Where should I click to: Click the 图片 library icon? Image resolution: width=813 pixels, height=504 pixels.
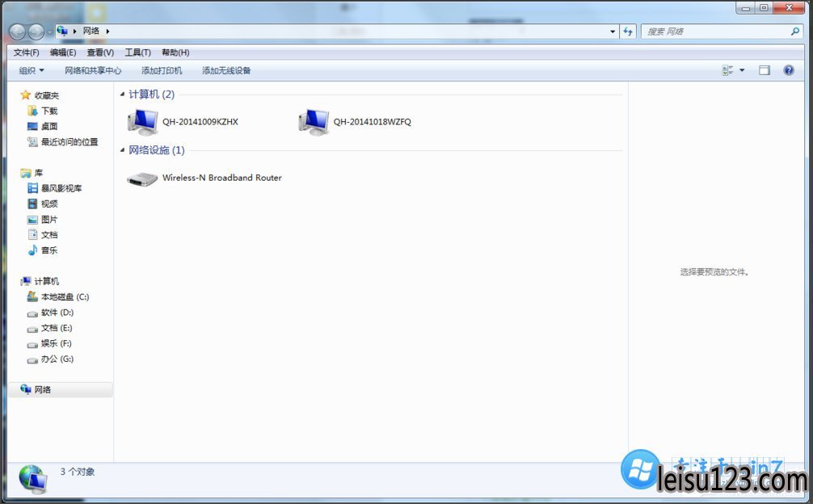pos(32,219)
